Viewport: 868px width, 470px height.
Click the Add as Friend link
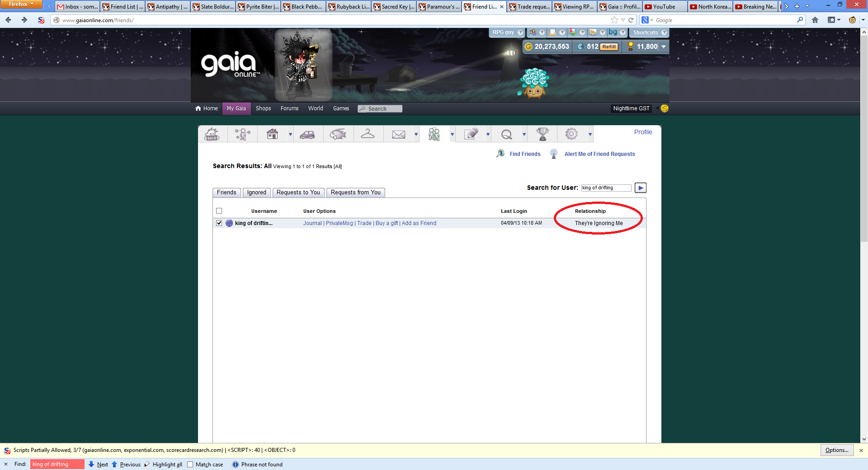click(x=419, y=223)
